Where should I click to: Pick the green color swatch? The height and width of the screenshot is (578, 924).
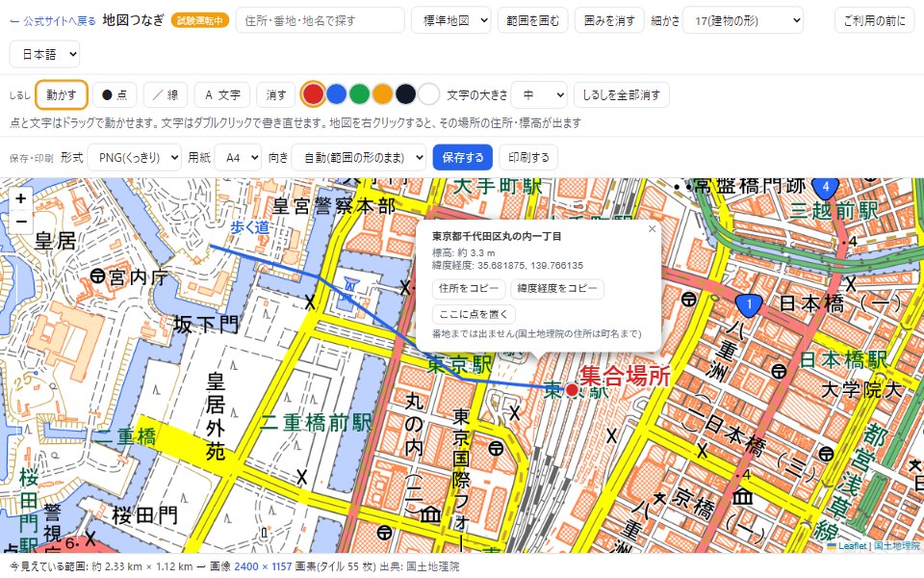pos(359,94)
